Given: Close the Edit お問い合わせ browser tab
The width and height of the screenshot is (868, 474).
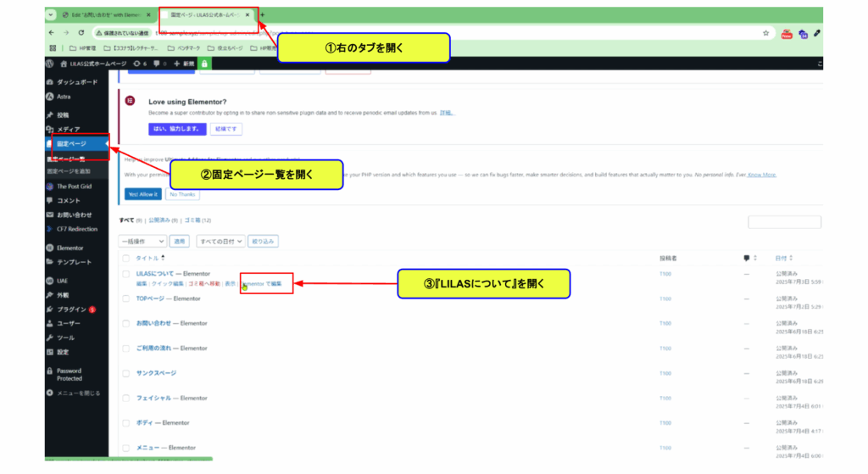Looking at the screenshot, I should 148,15.
